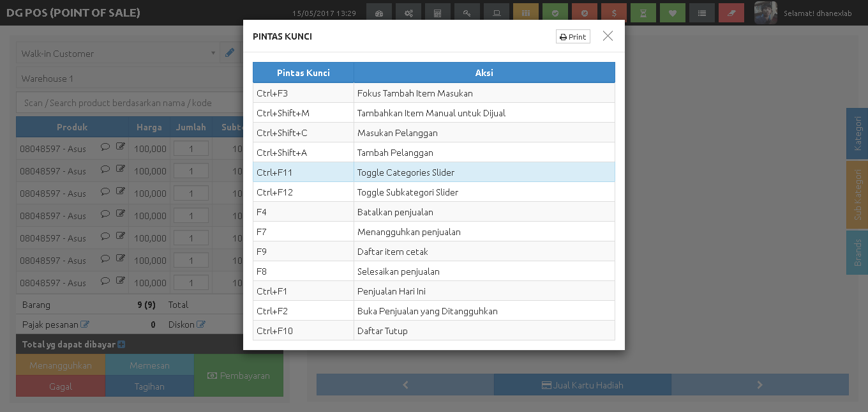Close the Pintas Kunci dialog

(x=608, y=36)
